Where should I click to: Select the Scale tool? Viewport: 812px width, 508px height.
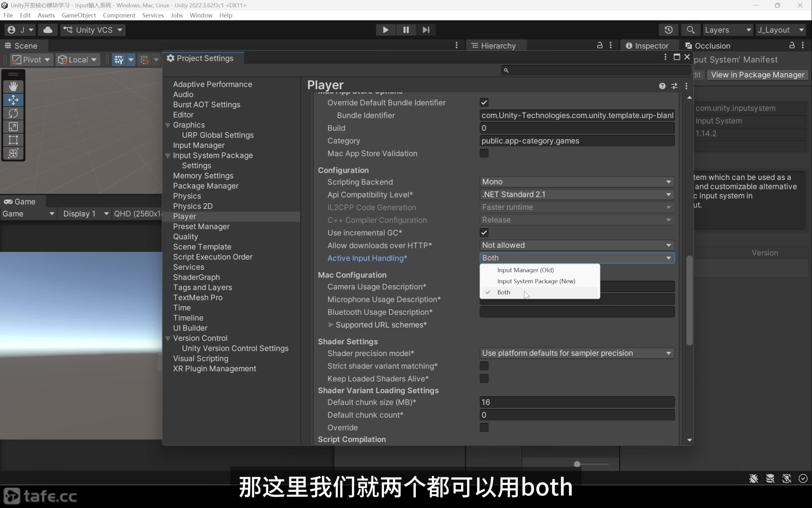[13, 127]
